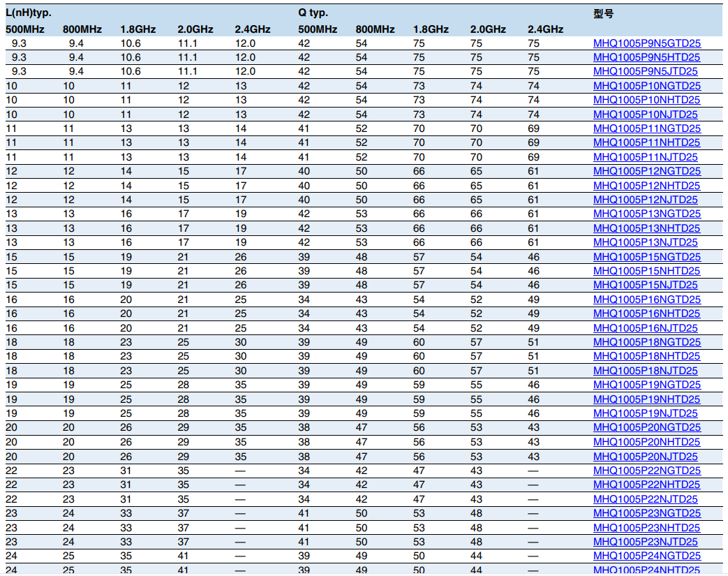Viewport: 728px width, 576px height.
Task: Open the MHQ1005P18NJTD25 part link
Action: pyautogui.click(x=646, y=371)
